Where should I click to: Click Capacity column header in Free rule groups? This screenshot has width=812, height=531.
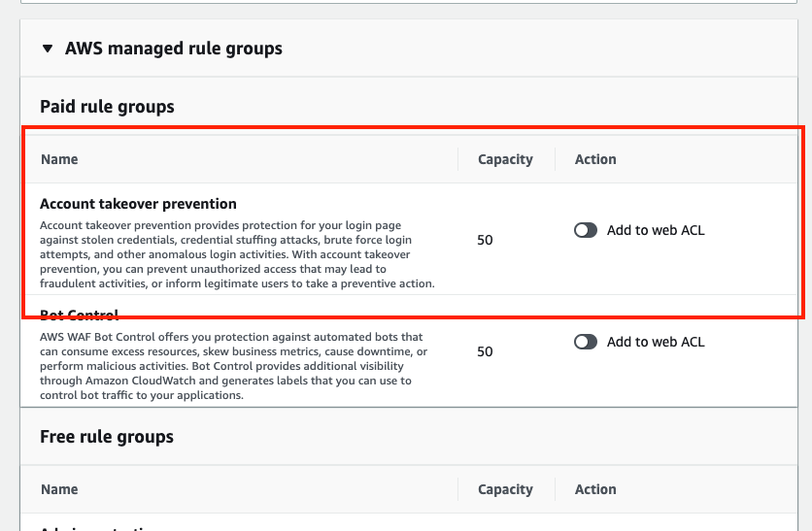coord(505,489)
